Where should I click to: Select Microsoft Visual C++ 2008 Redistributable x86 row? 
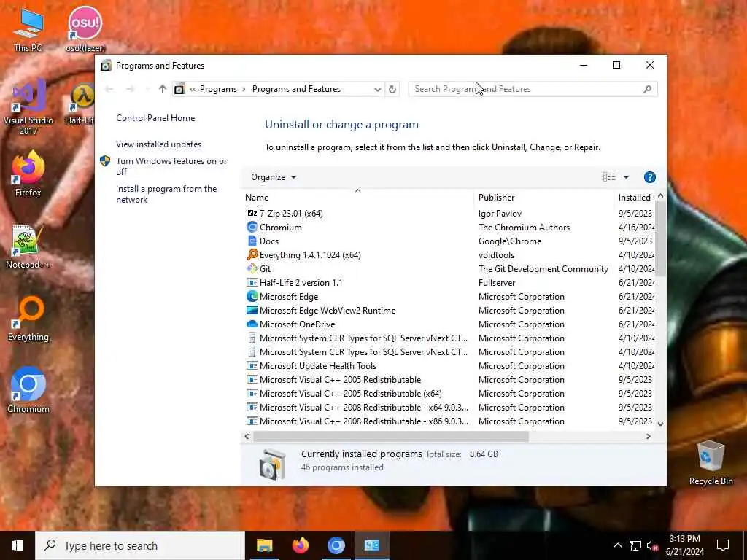click(x=449, y=421)
